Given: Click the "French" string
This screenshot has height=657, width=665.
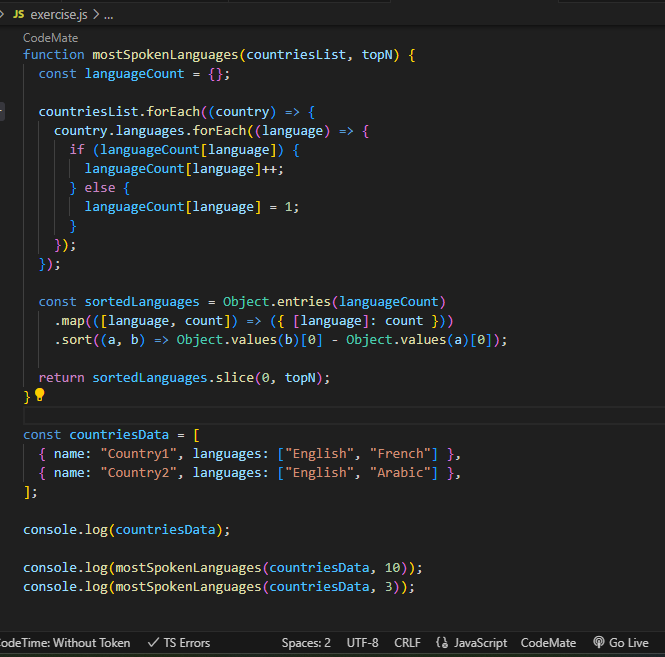Looking at the screenshot, I should [x=400, y=454].
